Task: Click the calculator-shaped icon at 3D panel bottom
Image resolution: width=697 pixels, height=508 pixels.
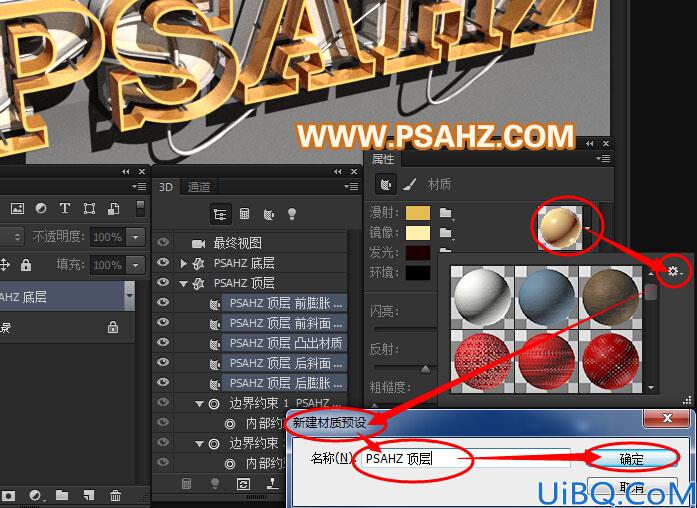Action: coord(187,483)
